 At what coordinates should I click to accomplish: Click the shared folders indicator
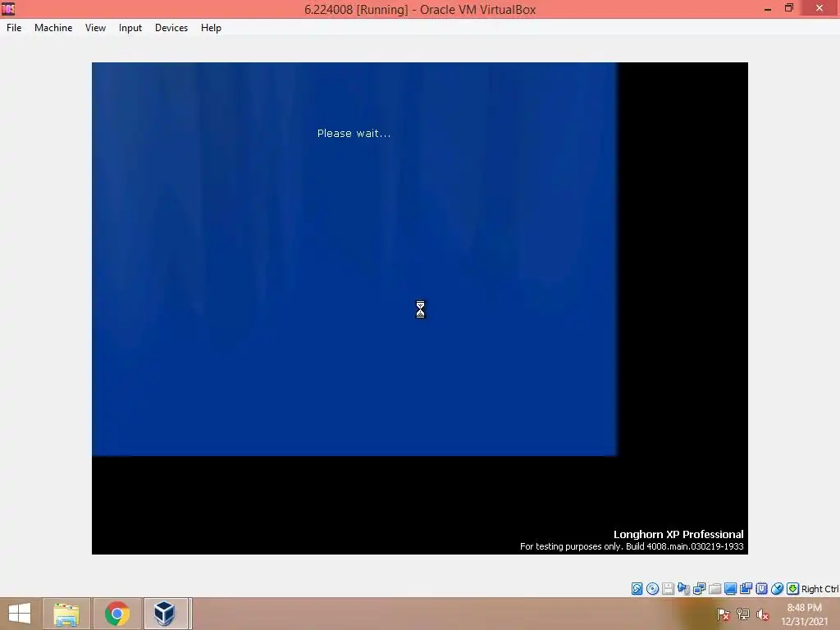714,589
